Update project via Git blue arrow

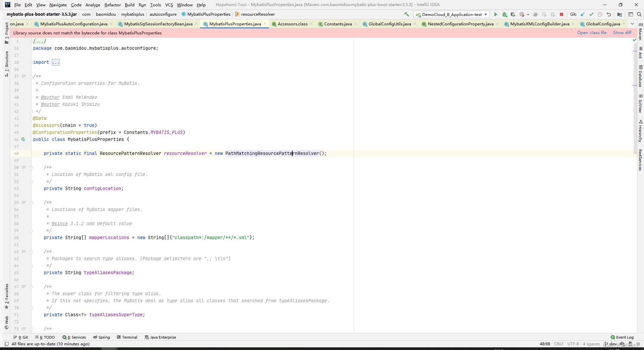(583, 14)
